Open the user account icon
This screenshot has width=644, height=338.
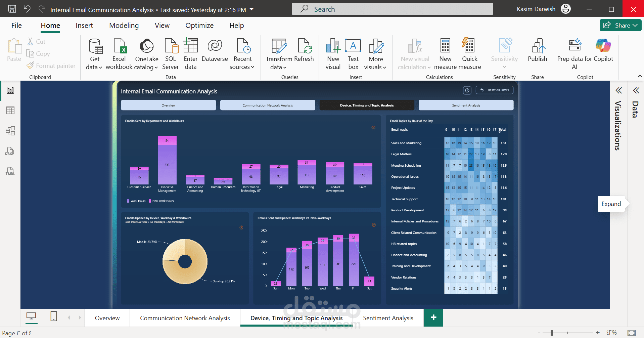pos(566,9)
